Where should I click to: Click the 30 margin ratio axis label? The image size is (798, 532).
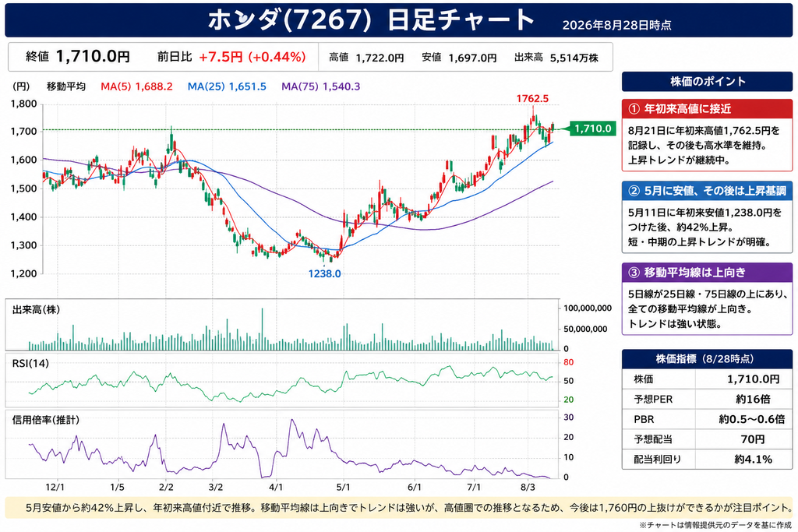pyautogui.click(x=568, y=417)
